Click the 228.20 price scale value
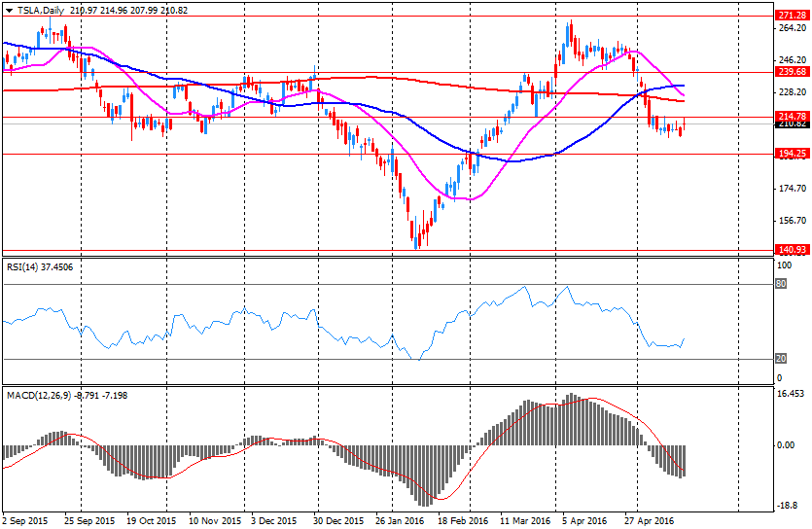This screenshot has width=812, height=529. [793, 92]
